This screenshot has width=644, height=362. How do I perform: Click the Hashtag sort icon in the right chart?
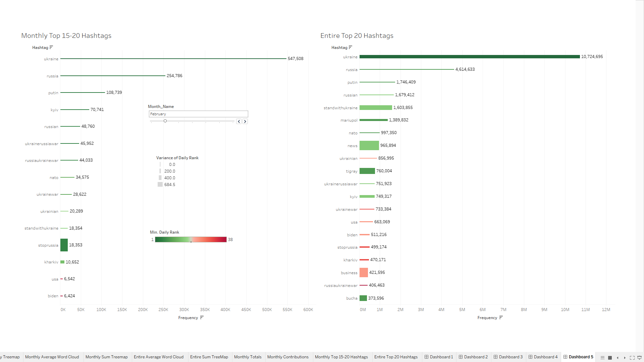click(x=351, y=47)
